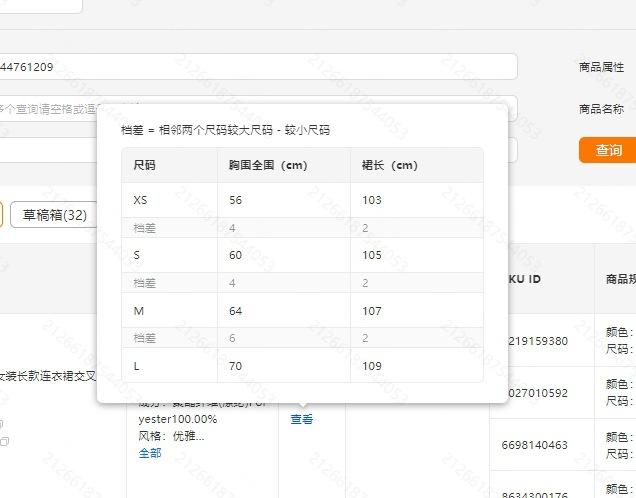Click the orange 查询 search button

pyautogui.click(x=608, y=150)
